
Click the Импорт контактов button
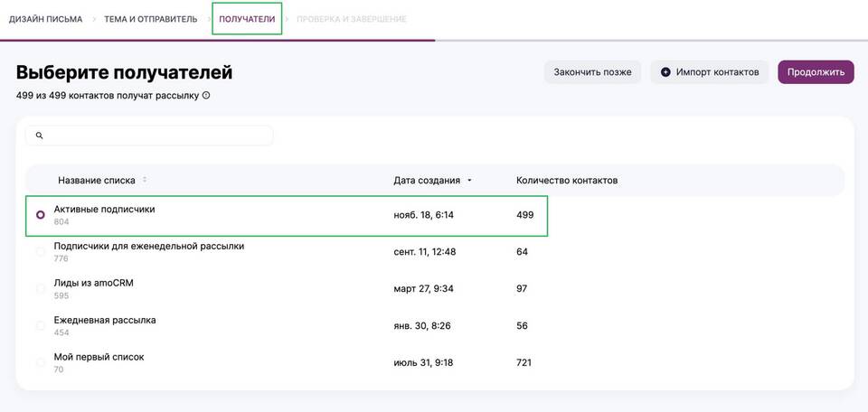pyautogui.click(x=710, y=72)
